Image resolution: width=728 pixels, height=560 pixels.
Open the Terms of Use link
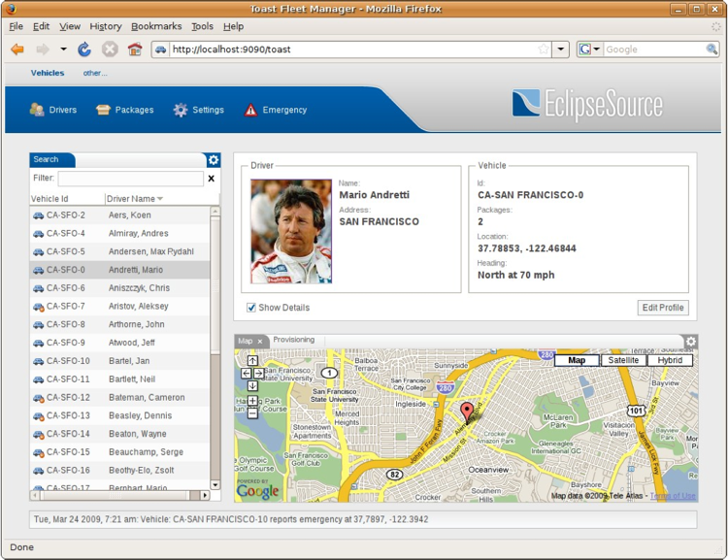click(673, 496)
